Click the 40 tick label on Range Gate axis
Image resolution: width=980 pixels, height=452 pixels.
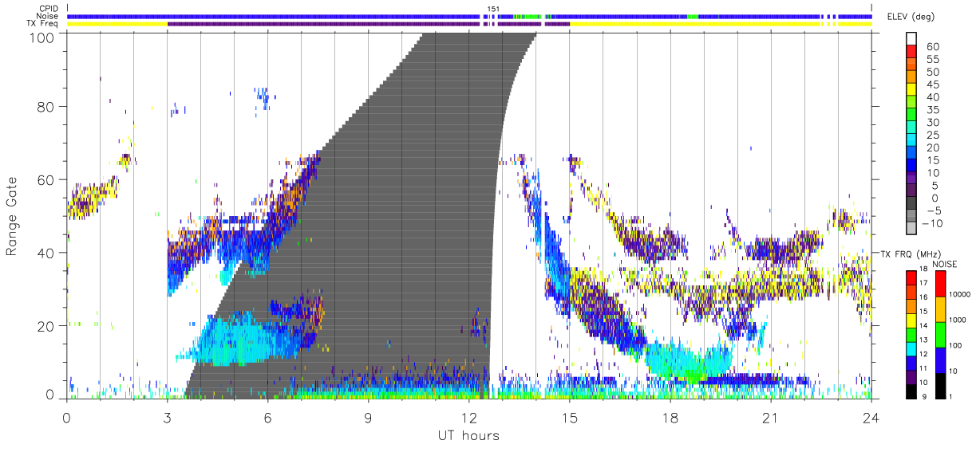click(46, 253)
